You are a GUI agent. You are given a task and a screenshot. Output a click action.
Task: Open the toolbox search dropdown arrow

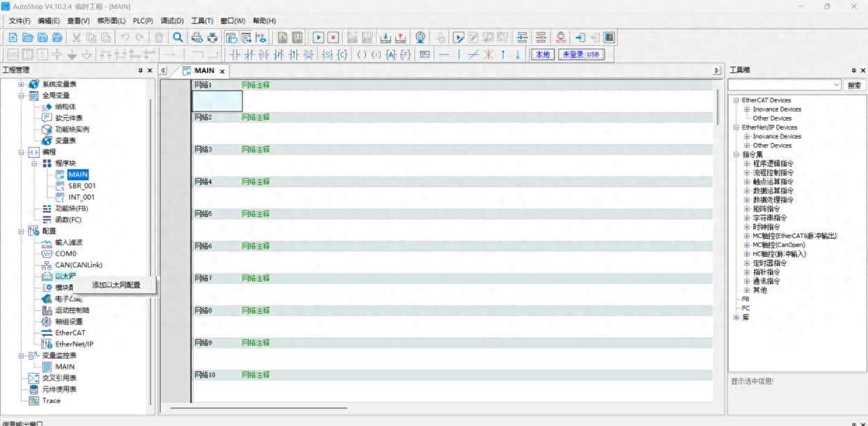pyautogui.click(x=837, y=85)
